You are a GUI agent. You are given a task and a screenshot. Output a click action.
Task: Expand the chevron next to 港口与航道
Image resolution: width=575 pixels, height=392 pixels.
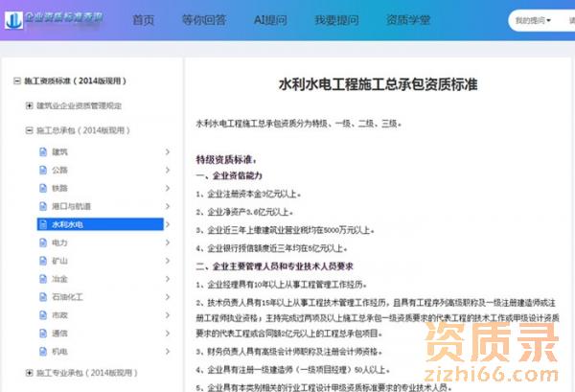[168, 206]
